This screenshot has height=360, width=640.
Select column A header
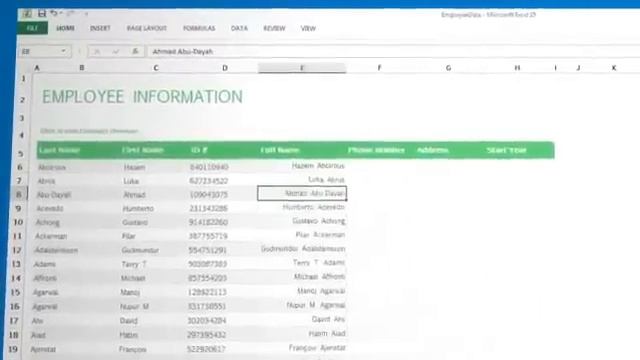37,68
